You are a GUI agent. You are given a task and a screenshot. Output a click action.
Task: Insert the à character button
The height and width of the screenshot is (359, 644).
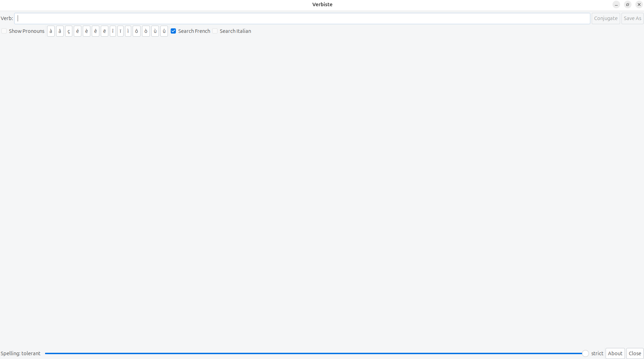51,31
